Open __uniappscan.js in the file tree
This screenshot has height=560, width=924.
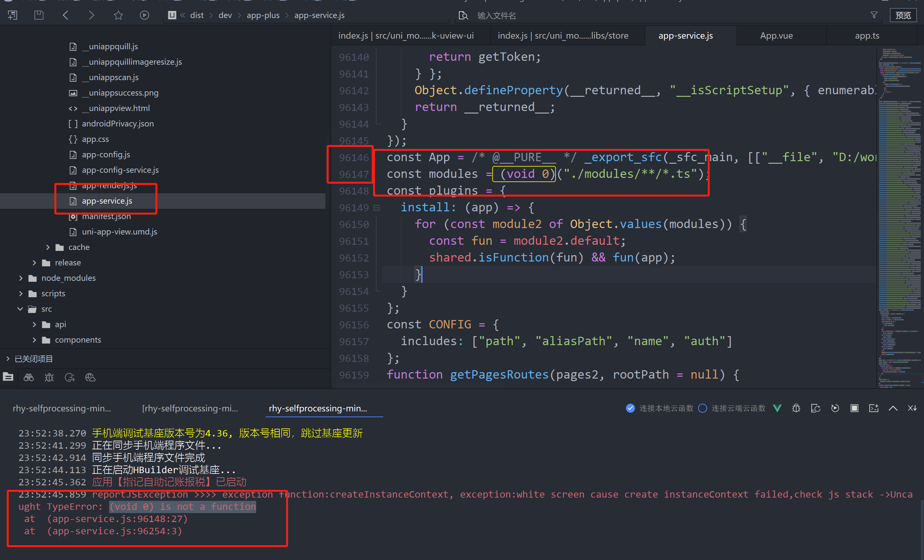(x=110, y=77)
